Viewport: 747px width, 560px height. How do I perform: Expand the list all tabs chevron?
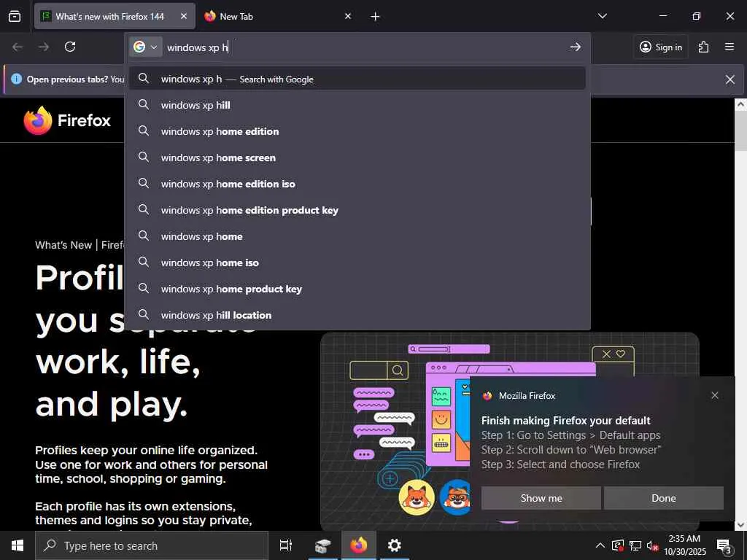(x=602, y=16)
